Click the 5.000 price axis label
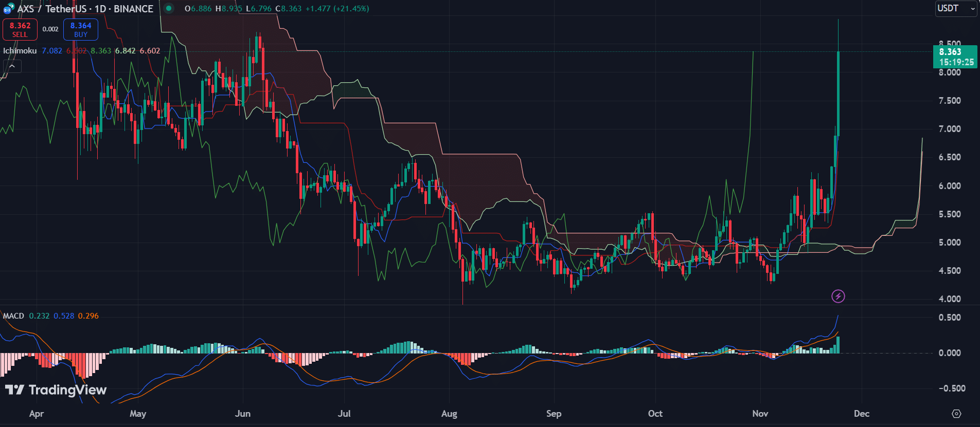Viewport: 980px width, 427px height. pyautogui.click(x=950, y=243)
